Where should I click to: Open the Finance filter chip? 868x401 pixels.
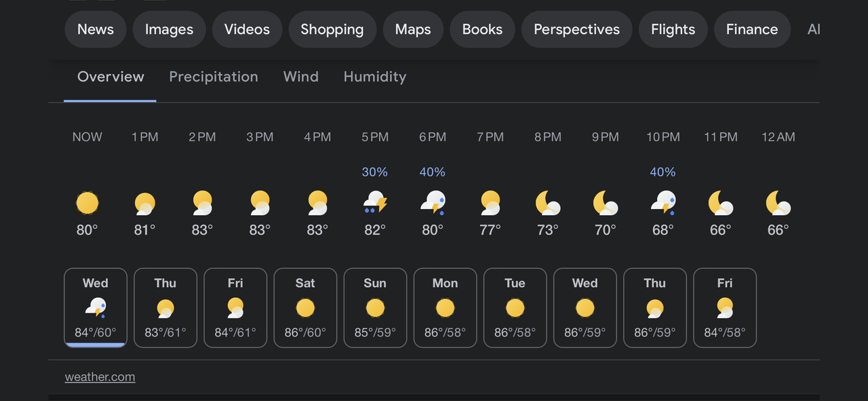click(x=752, y=29)
